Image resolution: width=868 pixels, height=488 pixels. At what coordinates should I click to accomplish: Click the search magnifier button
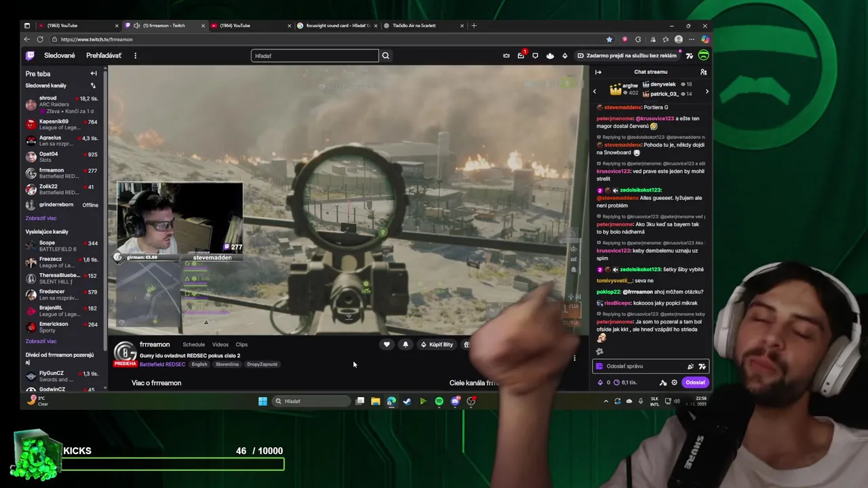pos(386,56)
